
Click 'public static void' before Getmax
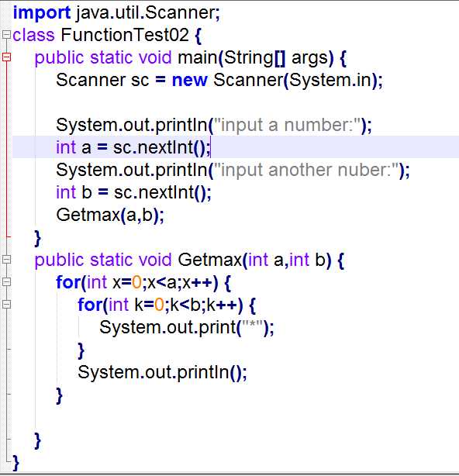pos(103,260)
